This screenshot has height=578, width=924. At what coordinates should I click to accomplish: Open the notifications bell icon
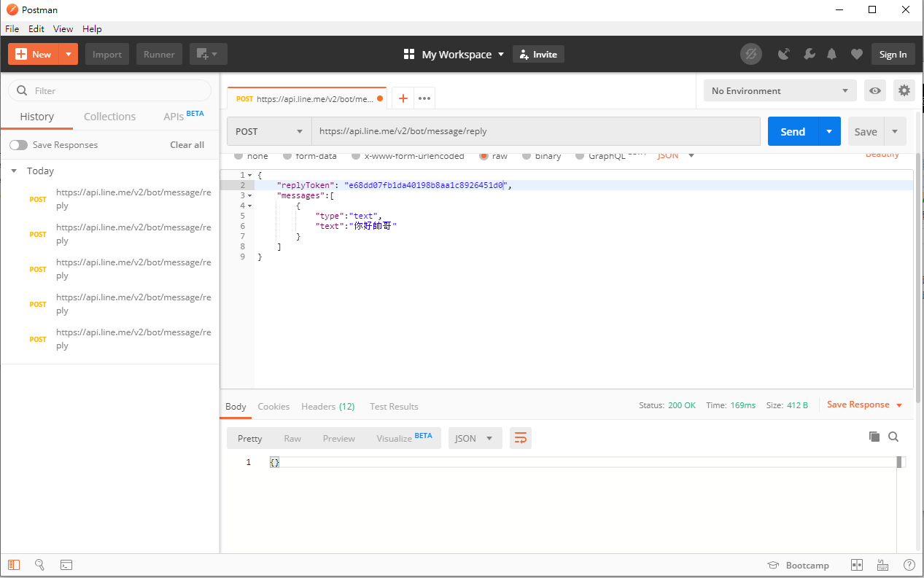point(832,54)
